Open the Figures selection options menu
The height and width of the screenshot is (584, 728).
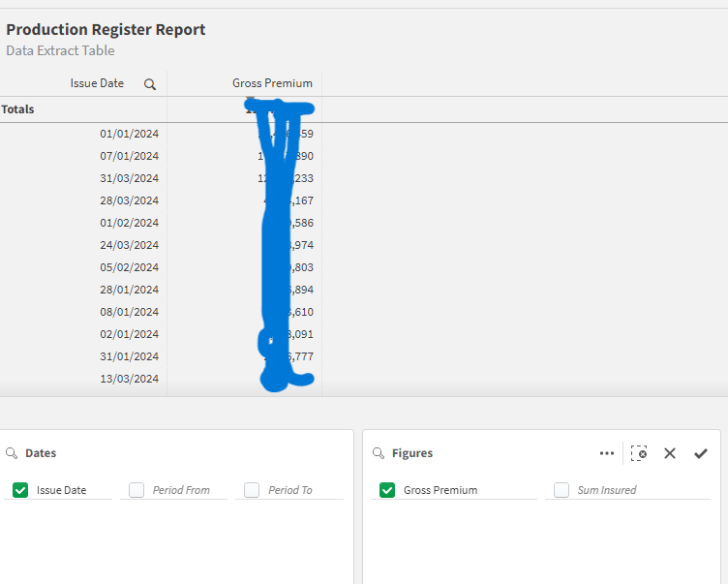(606, 453)
